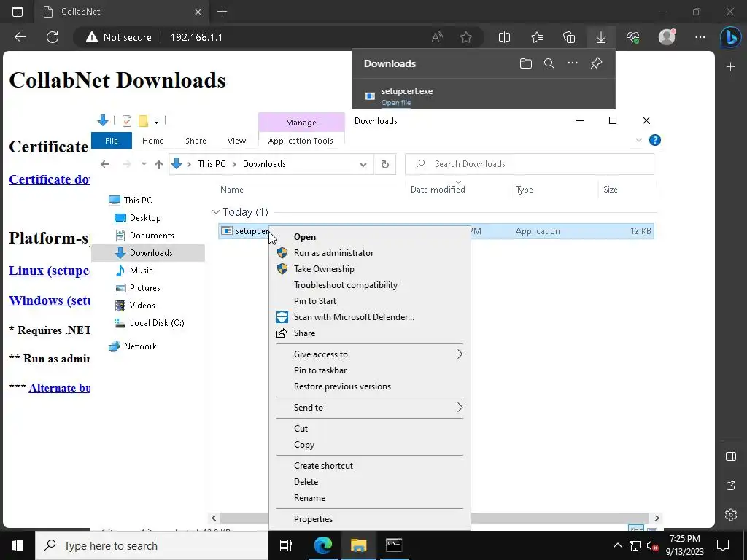Select Local Disk (C:) in navigation pane
Viewport: 747px width, 560px height.
point(156,323)
